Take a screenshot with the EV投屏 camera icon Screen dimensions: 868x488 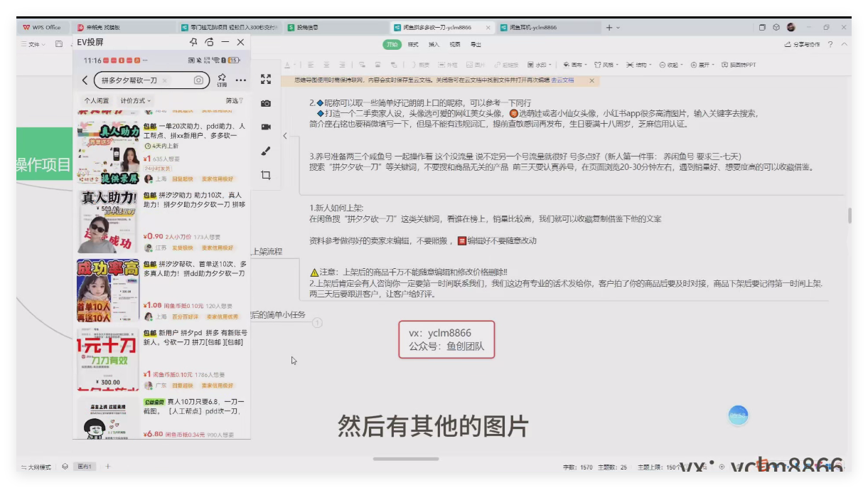pos(266,103)
